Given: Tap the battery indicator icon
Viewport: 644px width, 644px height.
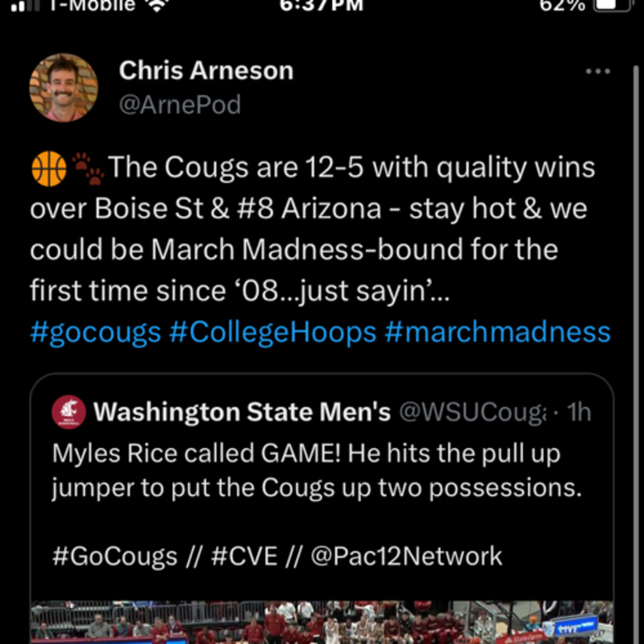Looking at the screenshot, I should [612, 5].
